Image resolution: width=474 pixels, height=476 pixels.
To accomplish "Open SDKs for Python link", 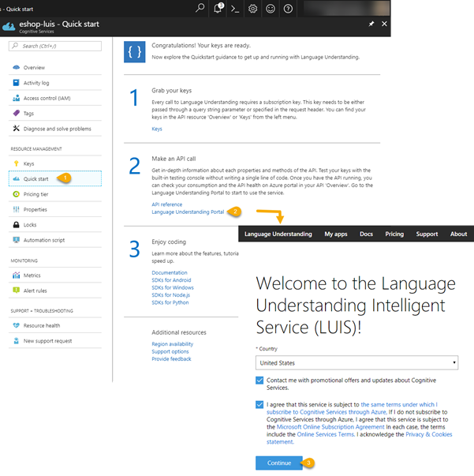I will [170, 302].
